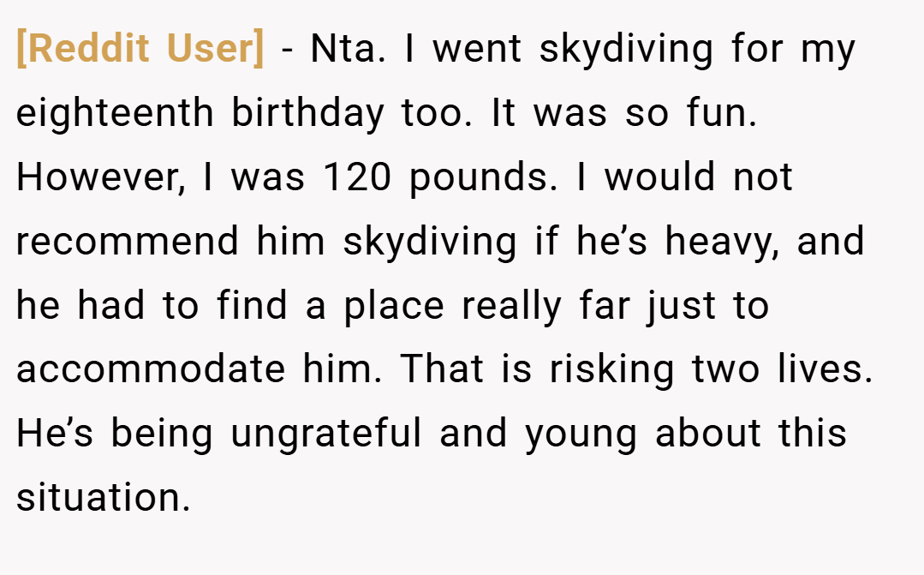Click the word 'eighteenth'
The height and width of the screenshot is (575, 924).
[114, 113]
